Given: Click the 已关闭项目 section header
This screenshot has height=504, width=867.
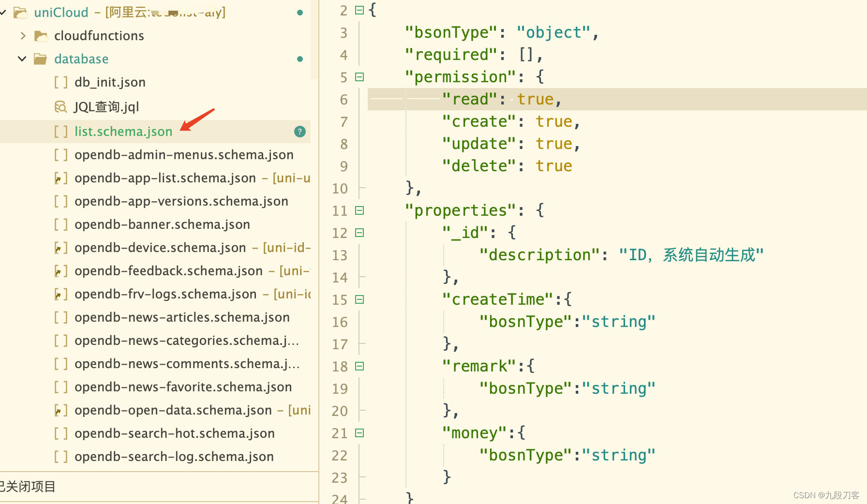Looking at the screenshot, I should [28, 487].
